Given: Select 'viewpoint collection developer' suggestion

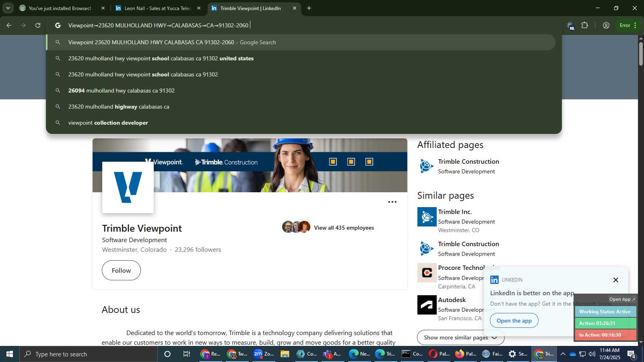Looking at the screenshot, I should (301, 123).
